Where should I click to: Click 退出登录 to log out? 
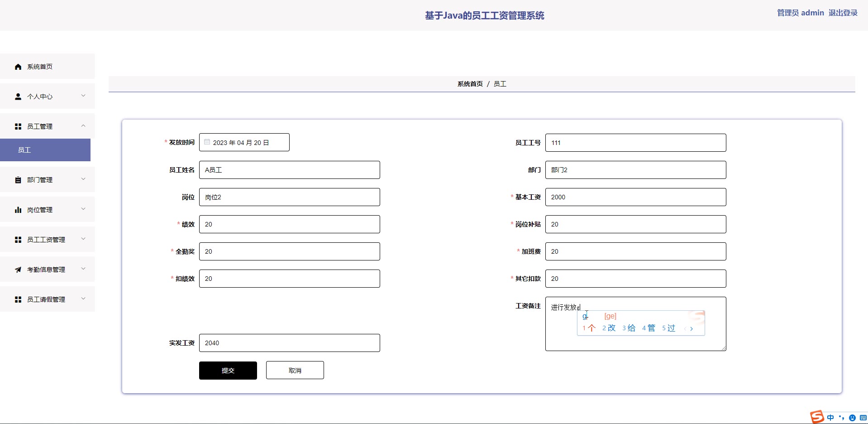pyautogui.click(x=843, y=13)
